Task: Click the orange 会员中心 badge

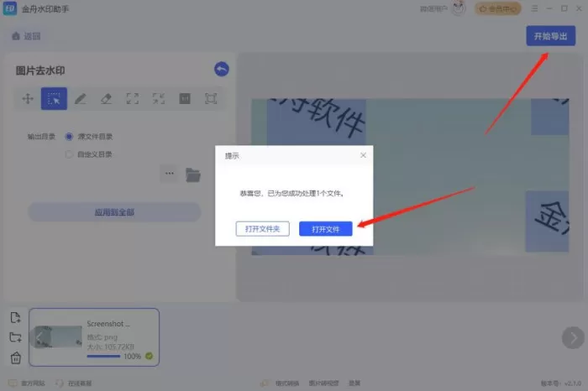Action: (x=498, y=8)
